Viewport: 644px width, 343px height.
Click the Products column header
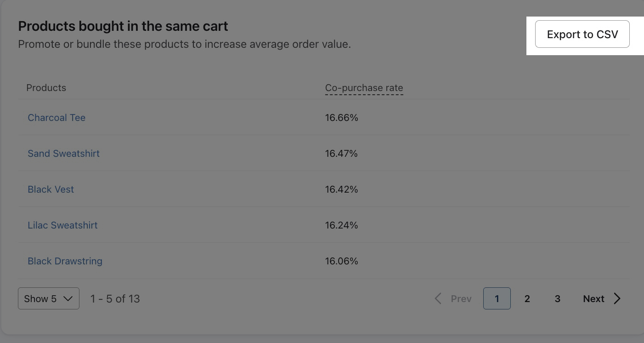point(46,88)
